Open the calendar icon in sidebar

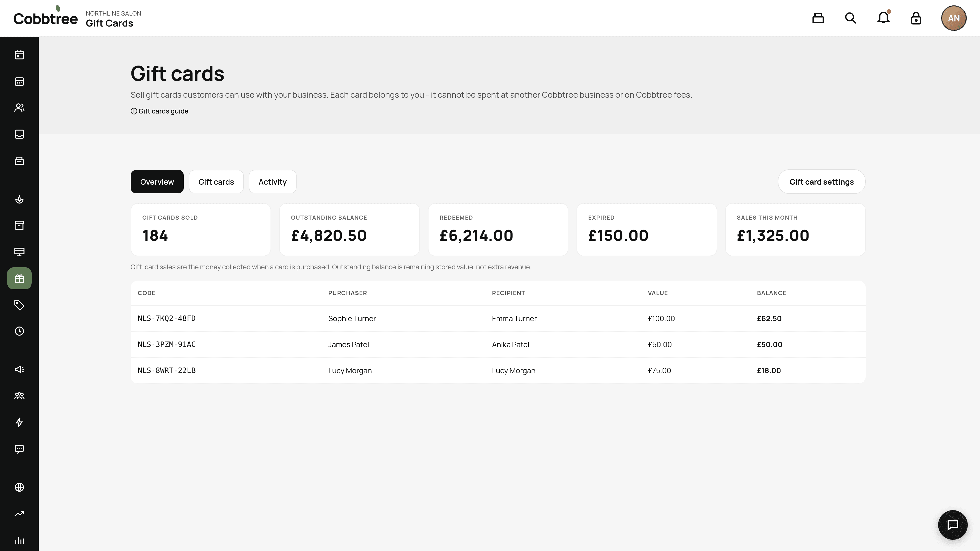19,55
